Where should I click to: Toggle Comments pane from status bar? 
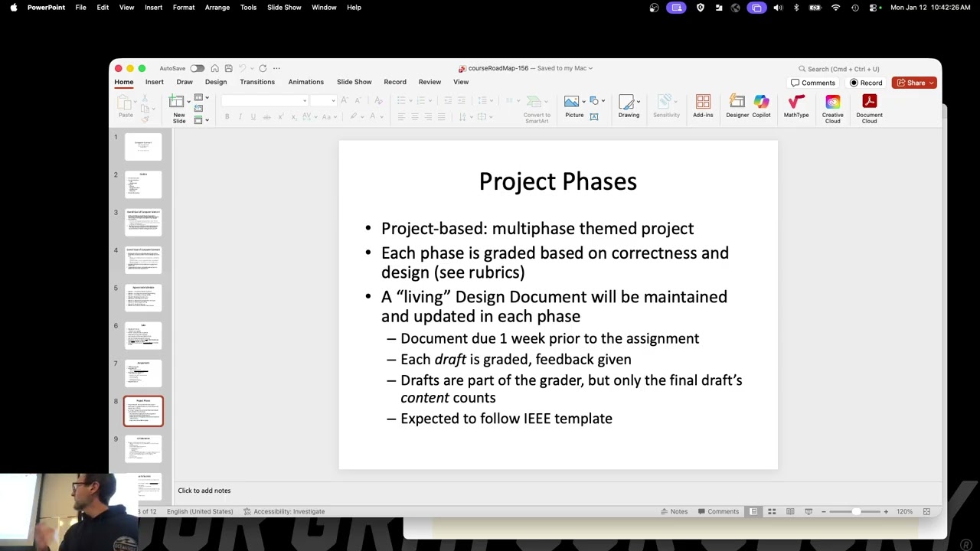[718, 511]
